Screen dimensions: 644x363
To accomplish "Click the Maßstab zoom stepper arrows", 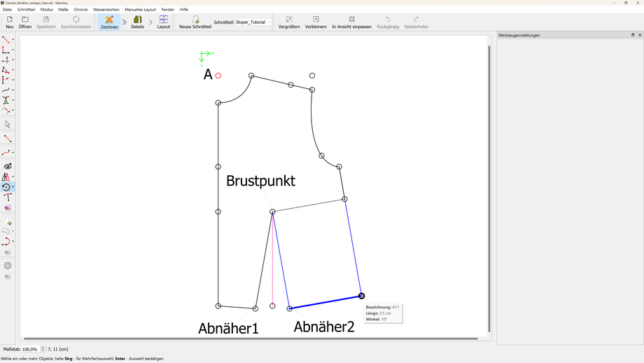I will point(43,349).
